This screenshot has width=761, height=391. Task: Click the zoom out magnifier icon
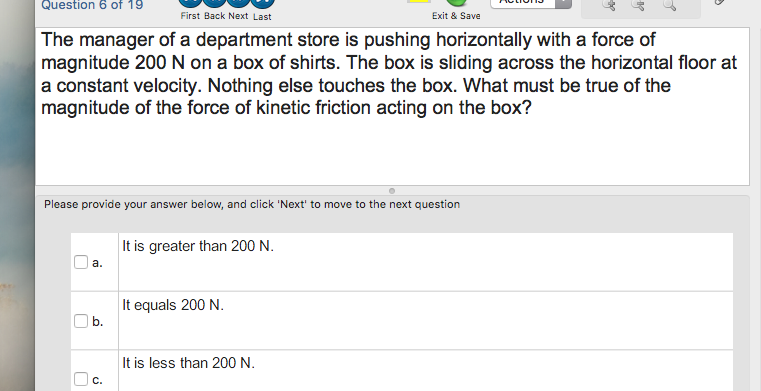(639, 5)
